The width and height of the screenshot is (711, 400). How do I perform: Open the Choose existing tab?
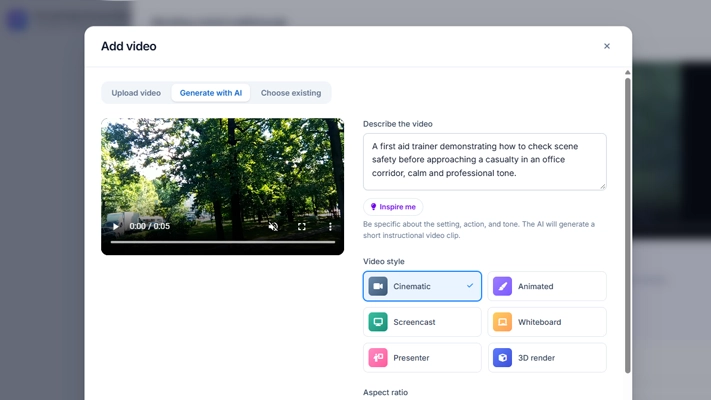(x=291, y=93)
